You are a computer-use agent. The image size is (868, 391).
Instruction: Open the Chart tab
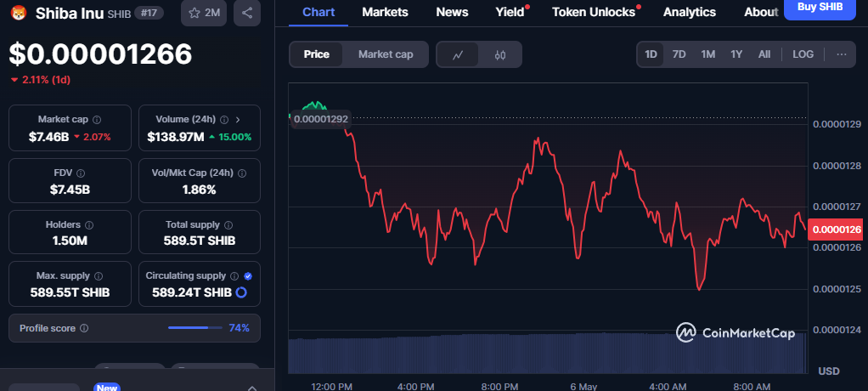[x=318, y=12]
